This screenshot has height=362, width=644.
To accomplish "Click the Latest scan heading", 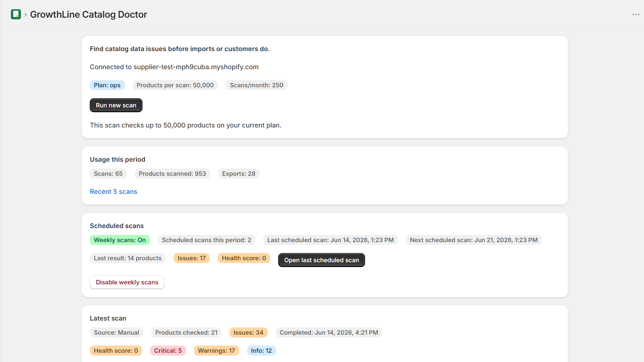I will pos(108,319).
